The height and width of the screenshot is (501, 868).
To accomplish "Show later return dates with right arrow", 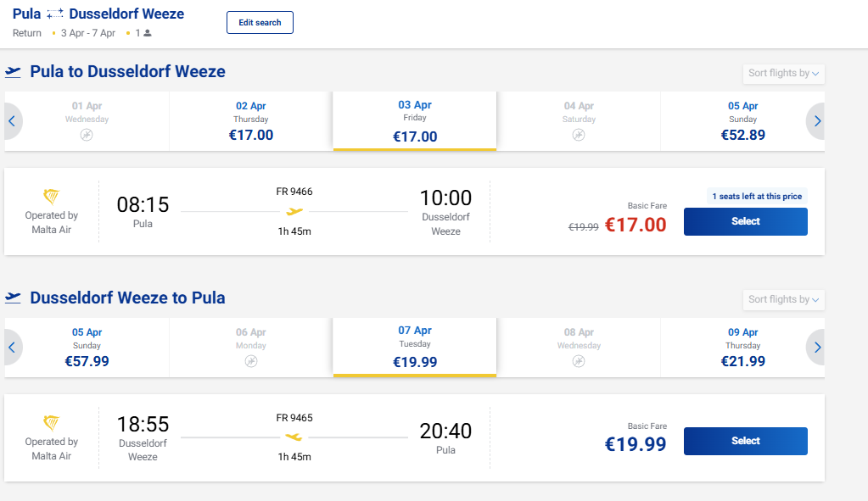I will pos(817,348).
